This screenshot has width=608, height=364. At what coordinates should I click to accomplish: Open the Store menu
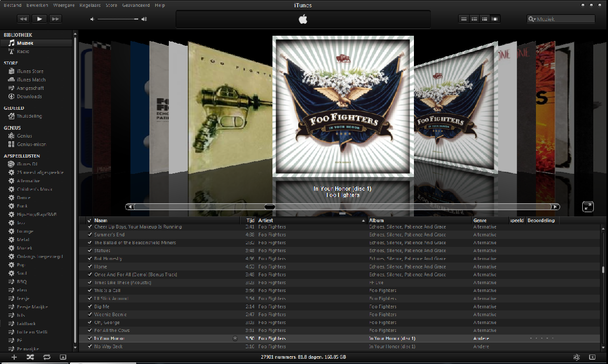coord(112,5)
